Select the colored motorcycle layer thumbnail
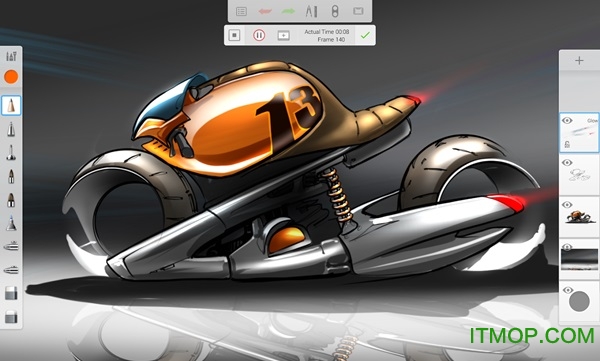This screenshot has width=600, height=361. [x=579, y=216]
